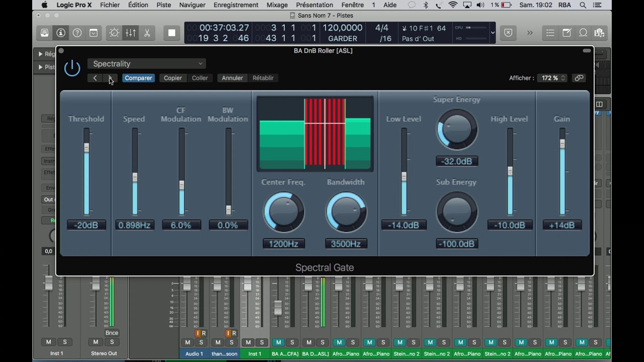Click the GARDER tempo mode in the LCD

(x=343, y=38)
